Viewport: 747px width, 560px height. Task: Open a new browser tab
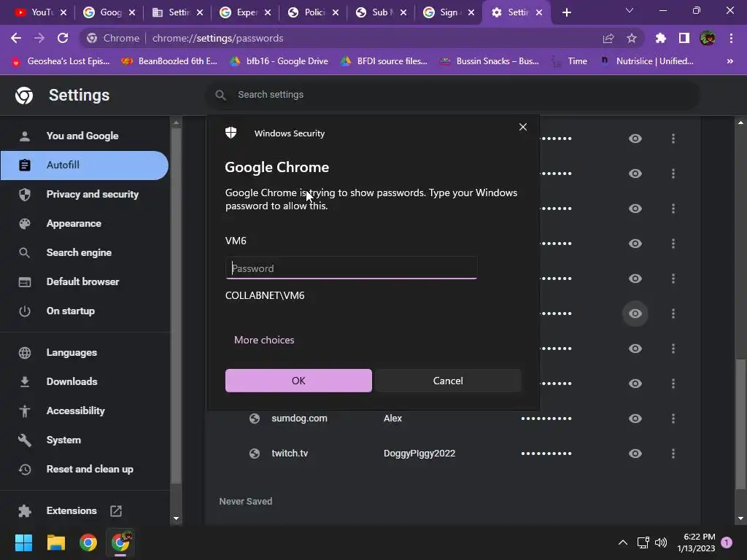(x=566, y=12)
